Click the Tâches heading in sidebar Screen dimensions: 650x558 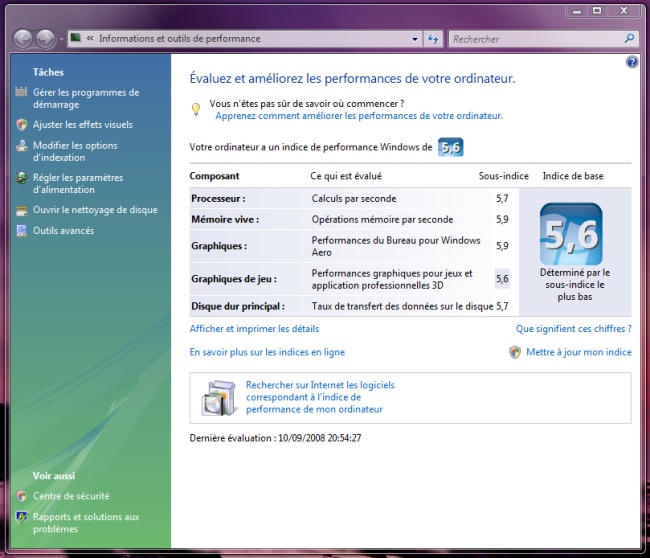48,72
